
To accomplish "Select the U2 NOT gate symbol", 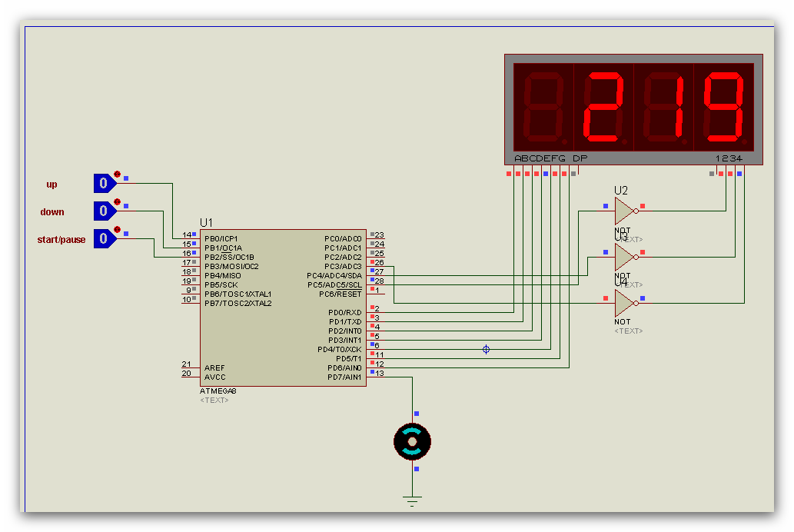I will [x=625, y=211].
